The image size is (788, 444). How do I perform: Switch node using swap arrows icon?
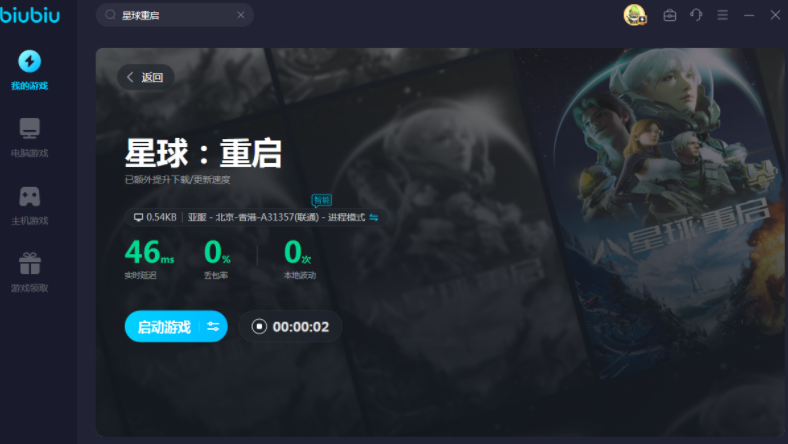tap(374, 217)
